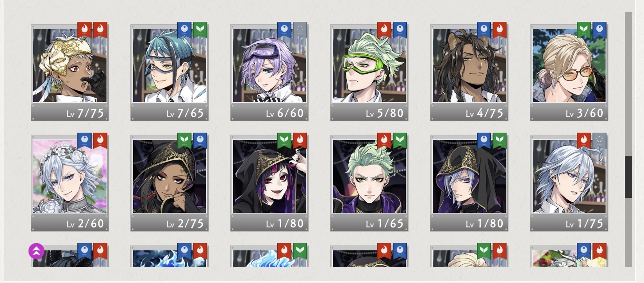Viewport: 644px width, 283px height.
Task: Open the Lv 1/65 green-haired robe card
Action: [x=369, y=183]
